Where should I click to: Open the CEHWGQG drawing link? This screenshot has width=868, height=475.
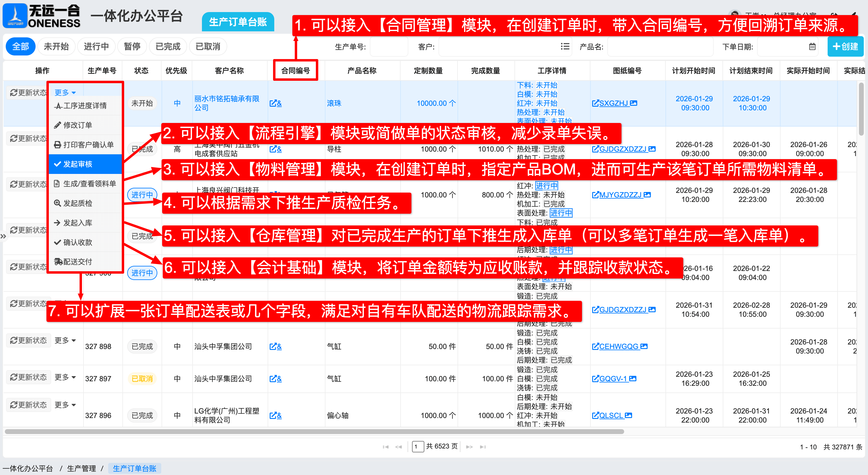tap(618, 346)
